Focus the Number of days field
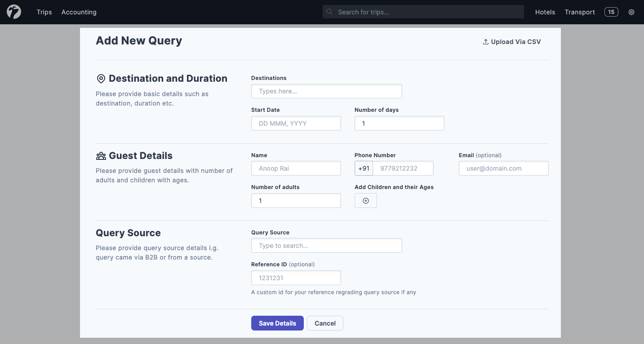 tap(399, 123)
